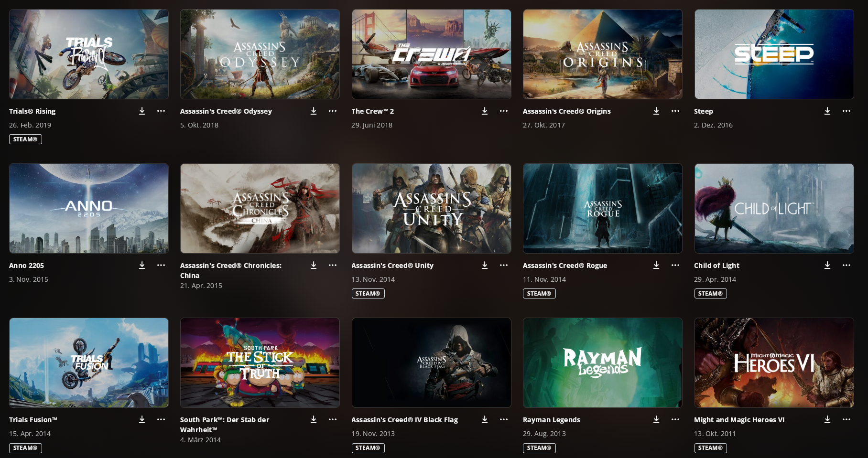Select Assassin's Creed Black Flag cover
Viewport: 868px width, 458px height.
click(432, 362)
